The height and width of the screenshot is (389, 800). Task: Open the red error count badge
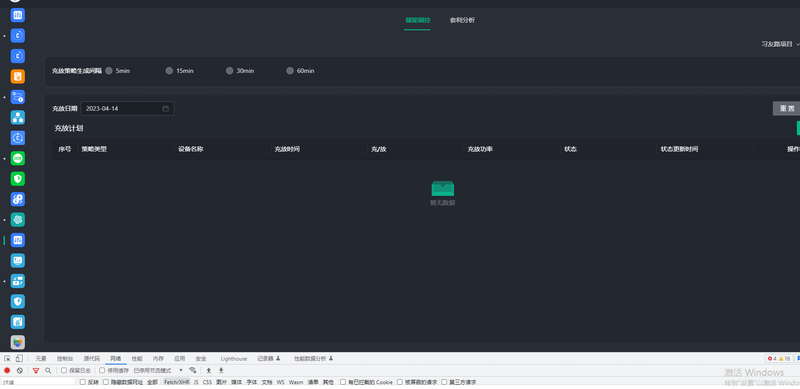(772, 359)
